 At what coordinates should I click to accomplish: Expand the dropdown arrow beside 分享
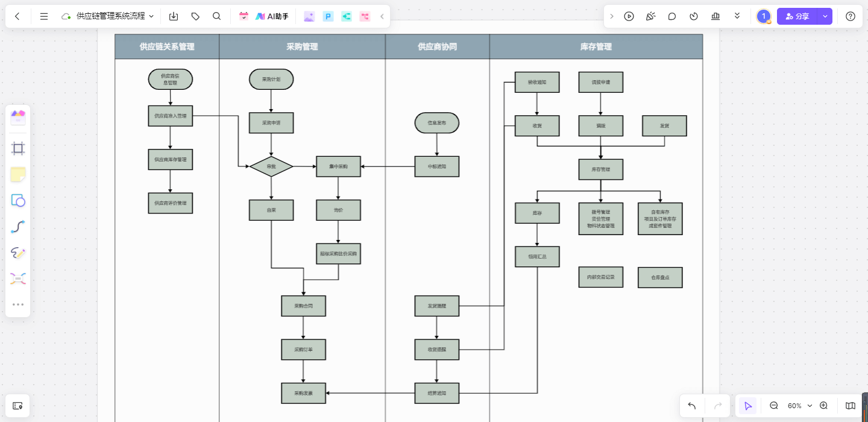click(825, 16)
